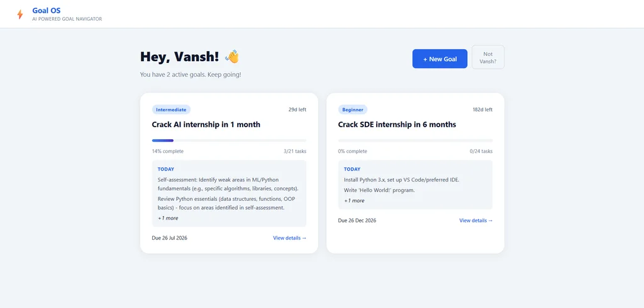This screenshot has width=644, height=308.
Task: Click the Goal OS lightning bolt logo
Action: point(19,14)
